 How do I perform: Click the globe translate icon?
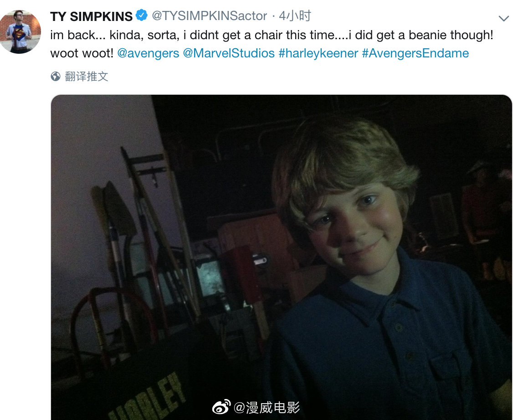56,77
